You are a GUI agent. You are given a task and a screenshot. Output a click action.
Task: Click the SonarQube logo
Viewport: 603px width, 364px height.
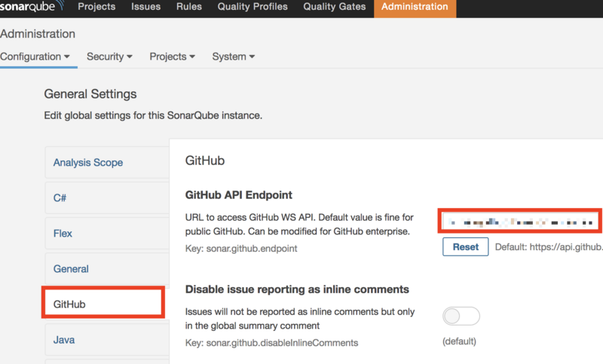32,6
